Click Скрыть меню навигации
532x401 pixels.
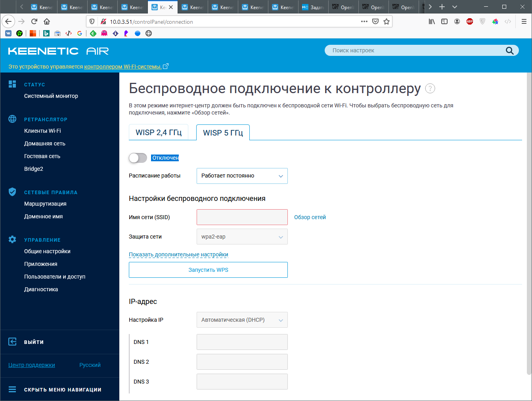[x=63, y=390]
